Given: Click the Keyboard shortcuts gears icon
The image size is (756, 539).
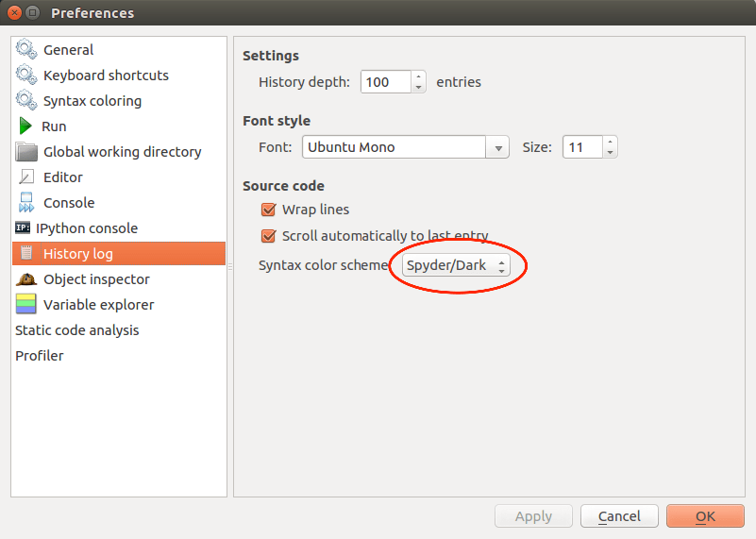Looking at the screenshot, I should [x=26, y=76].
